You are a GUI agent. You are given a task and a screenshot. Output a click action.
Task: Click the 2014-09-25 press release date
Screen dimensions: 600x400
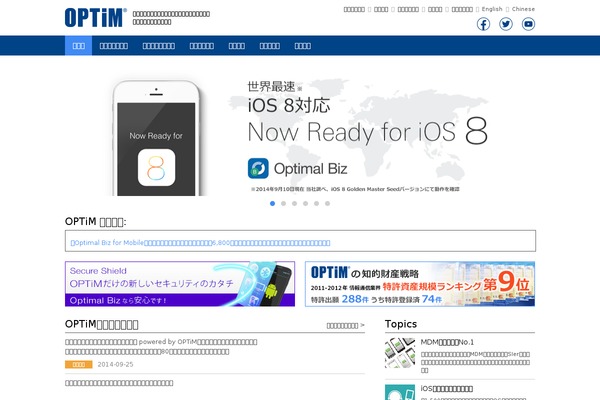[115, 364]
